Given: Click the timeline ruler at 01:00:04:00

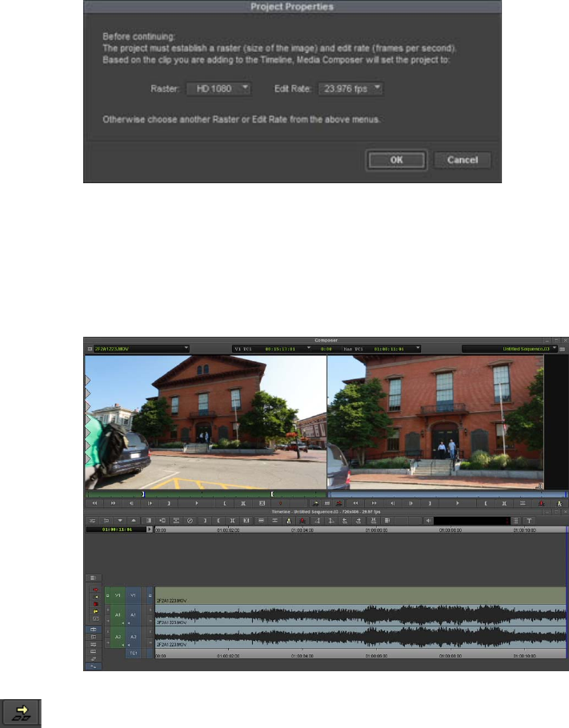Looking at the screenshot, I should point(302,530).
